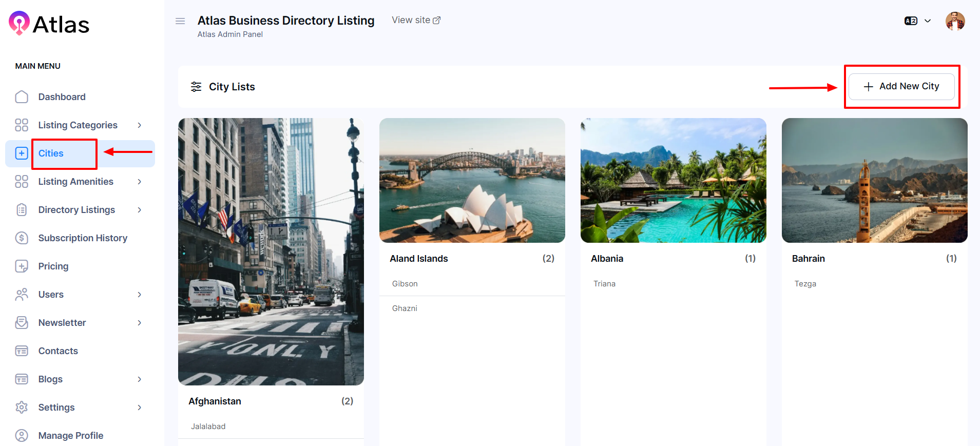Open the Dashboard home icon

point(22,97)
